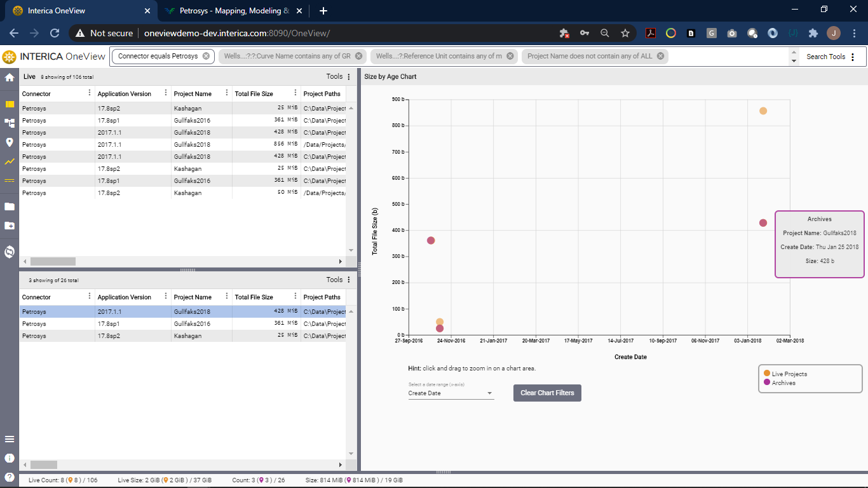Open the map pin location sidebar icon
Image resolution: width=868 pixels, height=488 pixels.
(10, 142)
